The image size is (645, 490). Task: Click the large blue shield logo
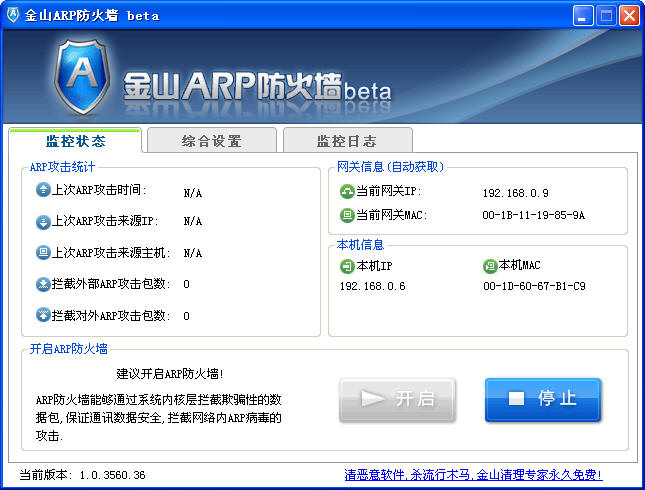[x=82, y=77]
